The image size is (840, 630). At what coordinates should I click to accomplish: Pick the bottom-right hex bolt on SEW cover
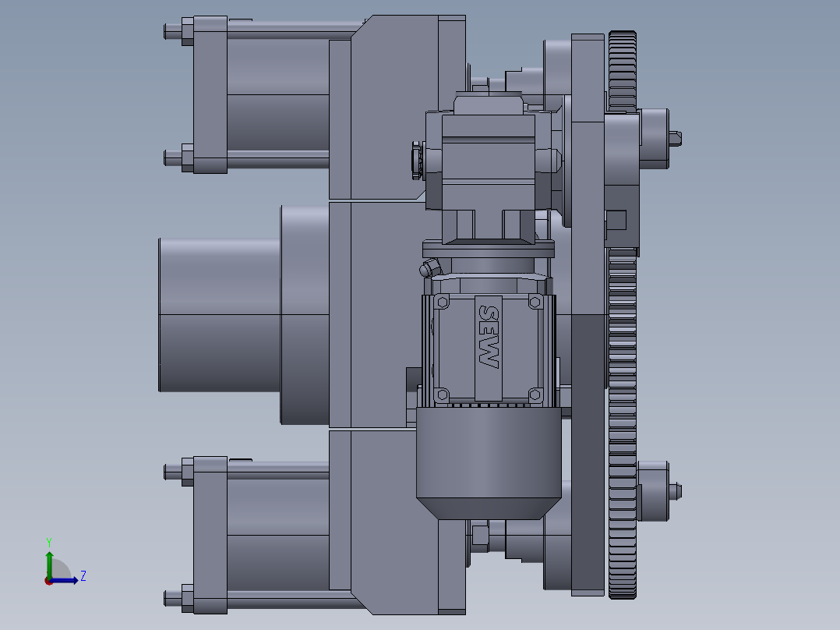(535, 395)
